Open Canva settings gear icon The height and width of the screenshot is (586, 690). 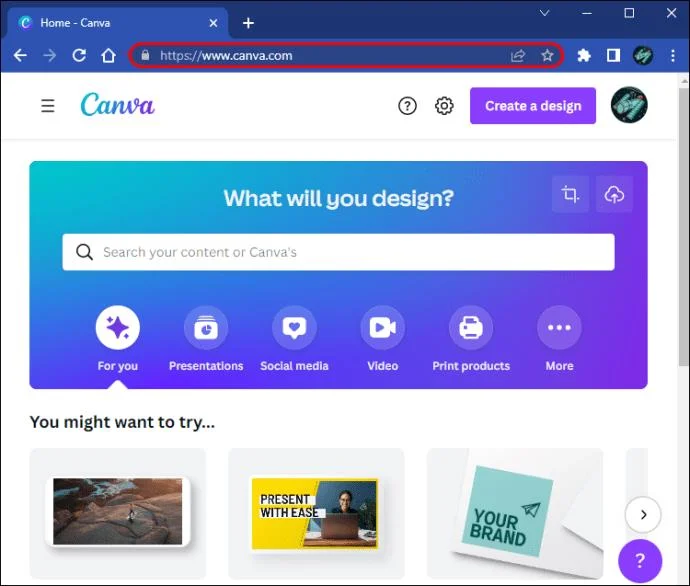click(x=444, y=106)
